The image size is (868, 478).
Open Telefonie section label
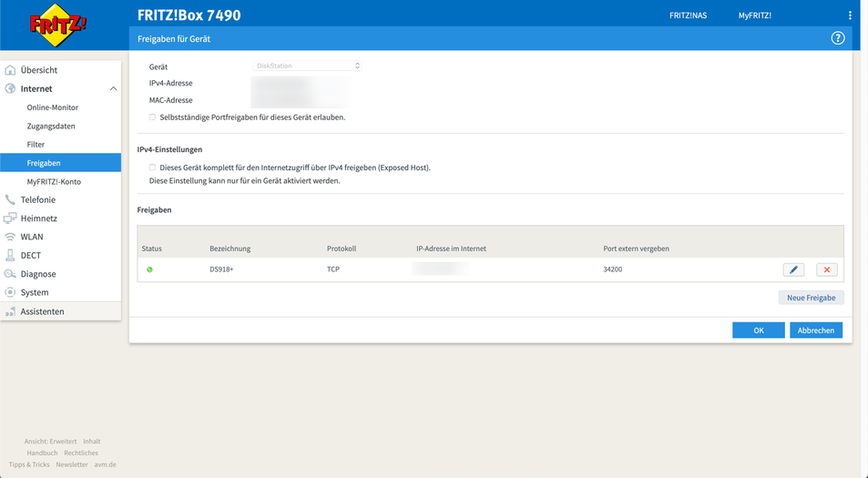[38, 199]
